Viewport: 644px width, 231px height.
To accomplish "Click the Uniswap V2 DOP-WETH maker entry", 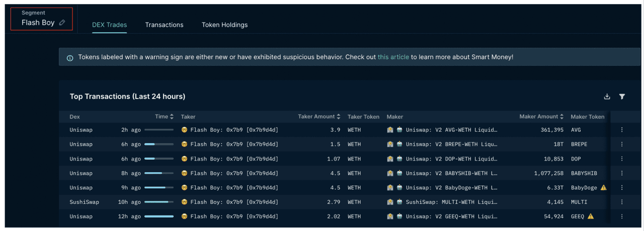I will [451, 159].
